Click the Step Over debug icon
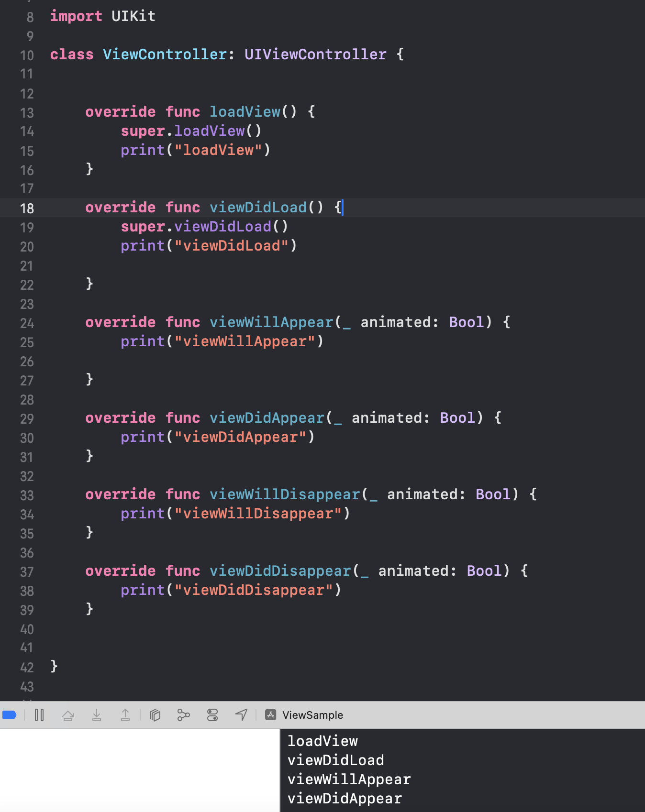Image resolution: width=645 pixels, height=812 pixels. click(68, 715)
